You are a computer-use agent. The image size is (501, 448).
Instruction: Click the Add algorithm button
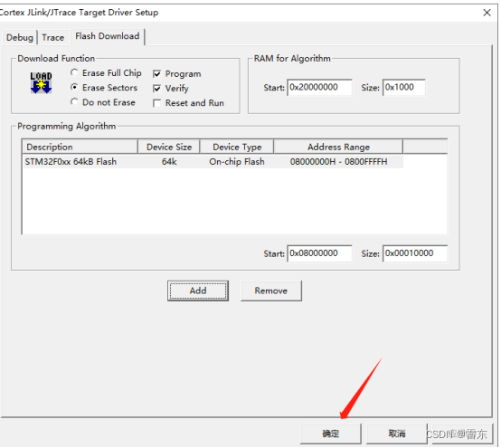pyautogui.click(x=198, y=291)
